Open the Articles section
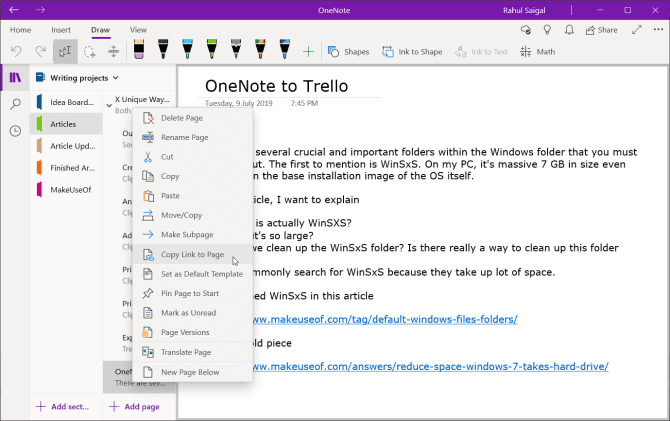 [66, 124]
